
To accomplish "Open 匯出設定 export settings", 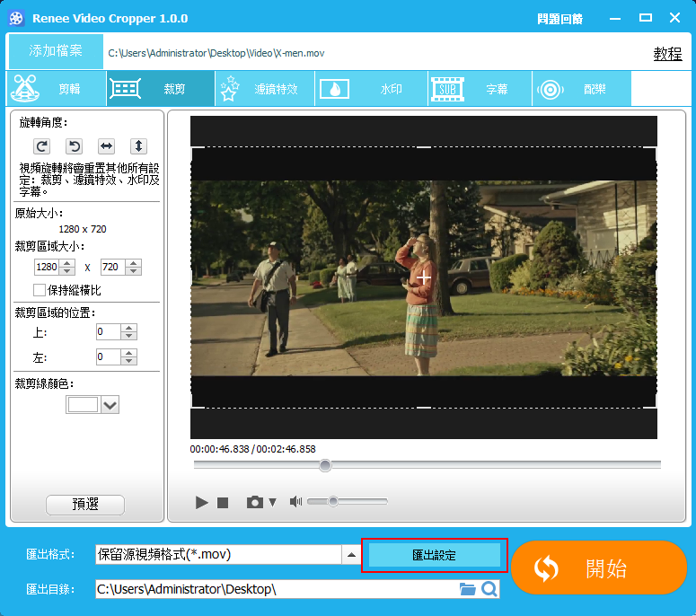I will 435,555.
